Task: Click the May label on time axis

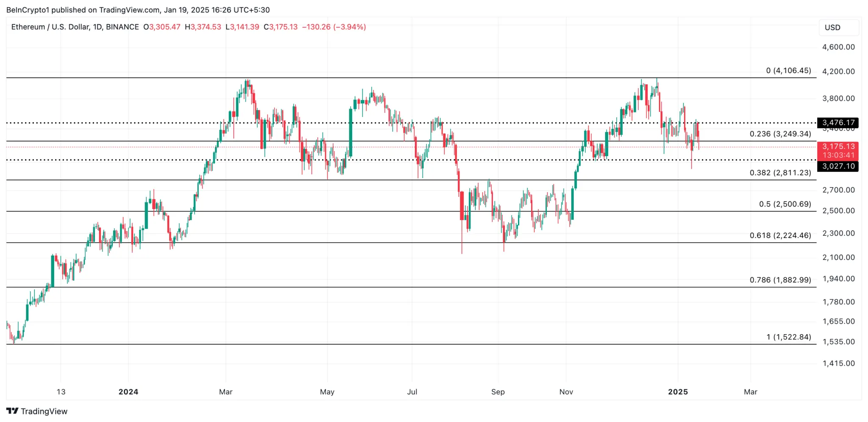Action: click(x=327, y=392)
